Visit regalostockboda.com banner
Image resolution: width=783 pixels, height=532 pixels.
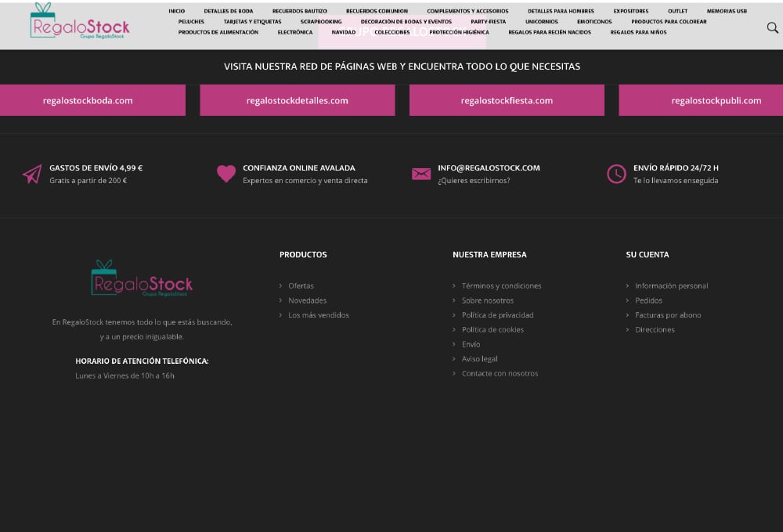tap(88, 100)
